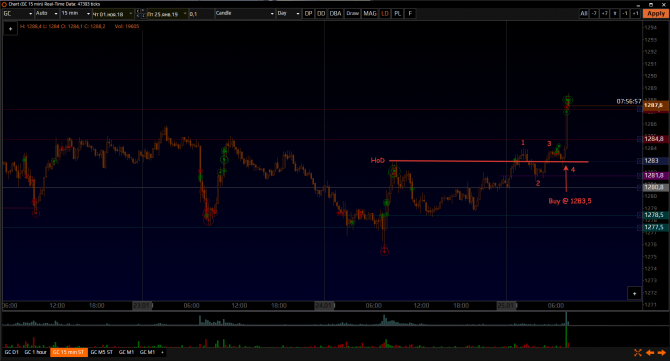Add a new chart tab with plus
This screenshot has height=361, width=670.
coord(162,352)
